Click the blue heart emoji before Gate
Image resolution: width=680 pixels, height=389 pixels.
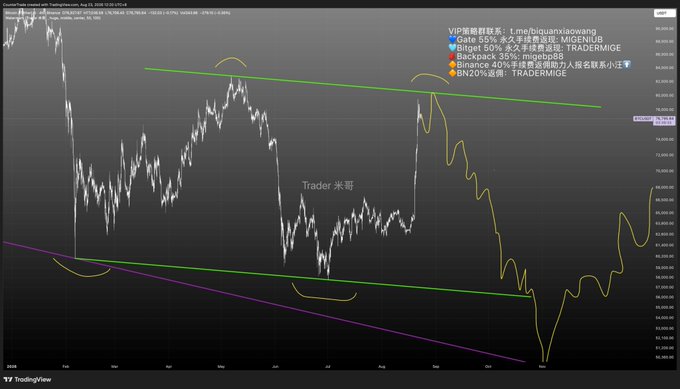452,39
